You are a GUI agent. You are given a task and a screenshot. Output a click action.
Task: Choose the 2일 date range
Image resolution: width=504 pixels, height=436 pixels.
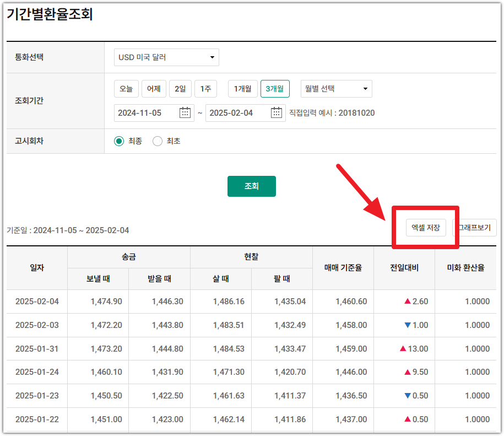coord(180,88)
